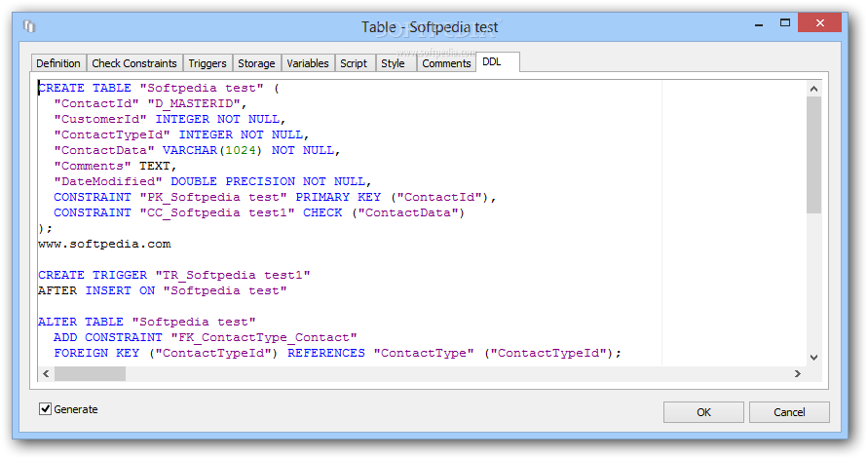
Task: Minimize the Table dialog window
Action: [759, 24]
